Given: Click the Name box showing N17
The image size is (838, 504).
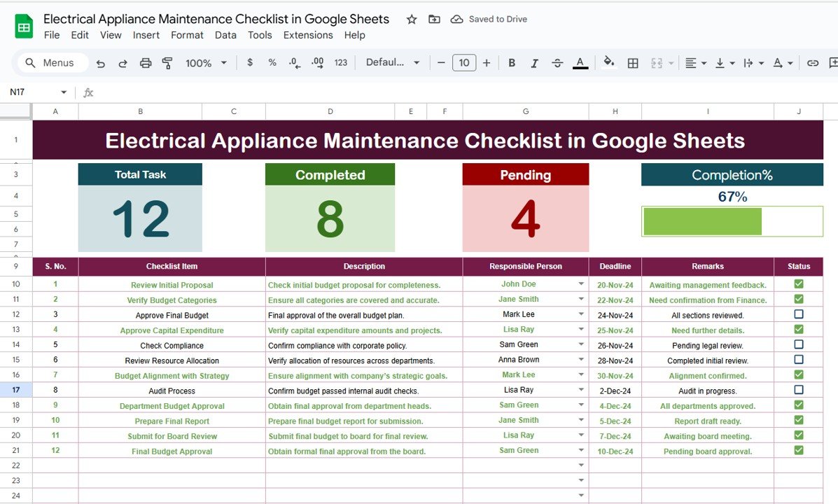Looking at the screenshot, I should tap(37, 92).
